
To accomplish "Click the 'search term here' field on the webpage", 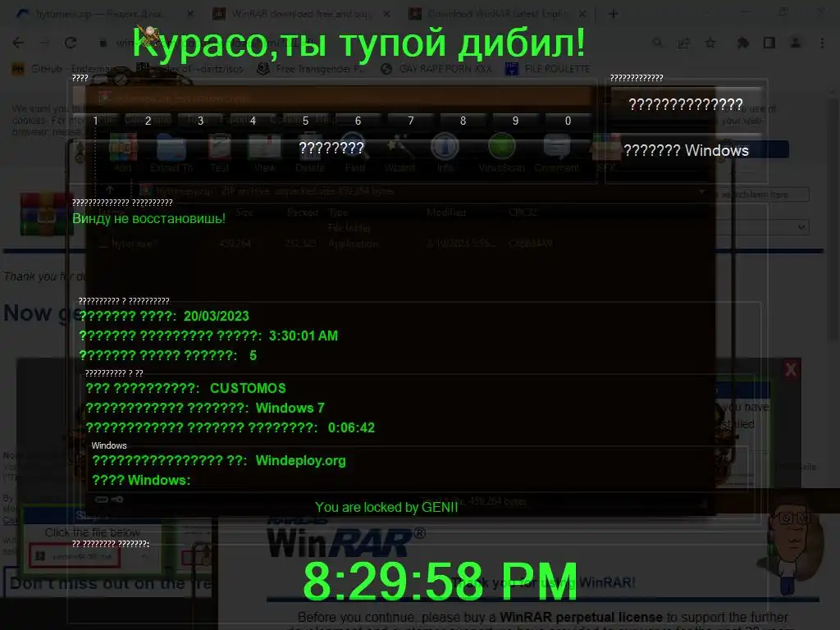I will [761, 194].
